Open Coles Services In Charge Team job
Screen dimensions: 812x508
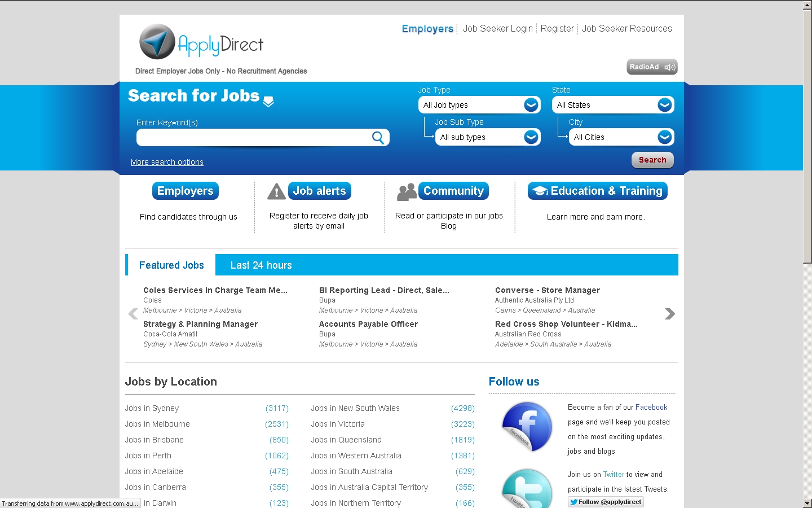tap(215, 290)
